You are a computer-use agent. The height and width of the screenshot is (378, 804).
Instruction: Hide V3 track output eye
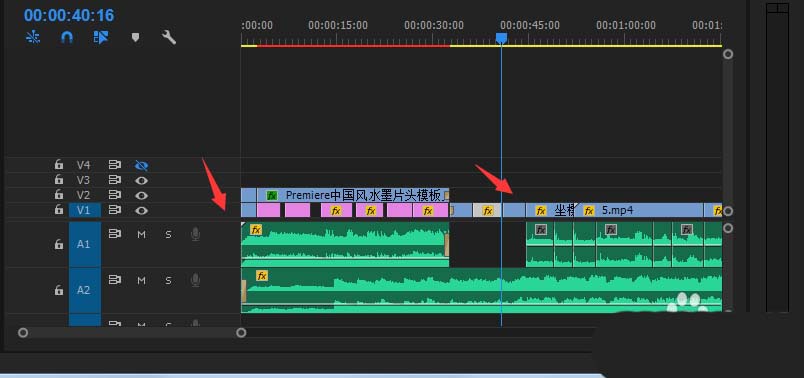[141, 181]
